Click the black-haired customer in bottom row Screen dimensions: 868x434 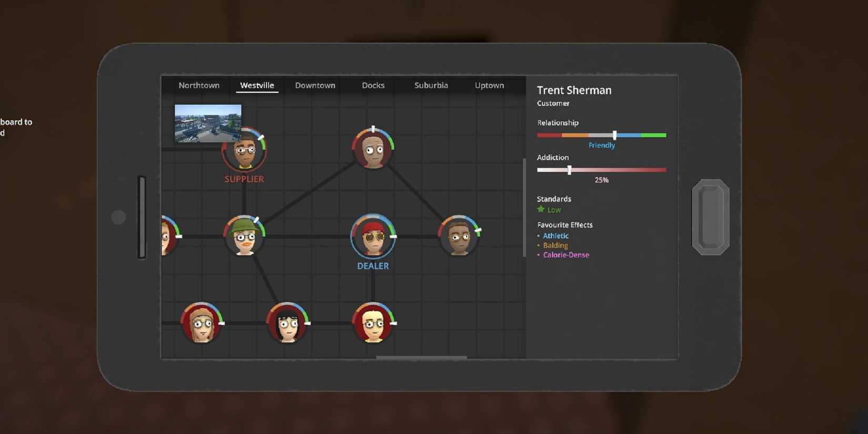(287, 323)
